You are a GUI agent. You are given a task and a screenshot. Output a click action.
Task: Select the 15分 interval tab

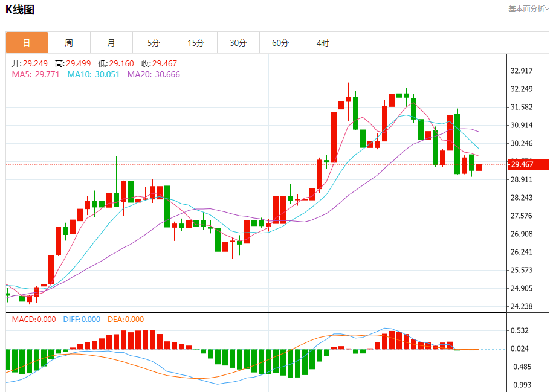(x=196, y=43)
